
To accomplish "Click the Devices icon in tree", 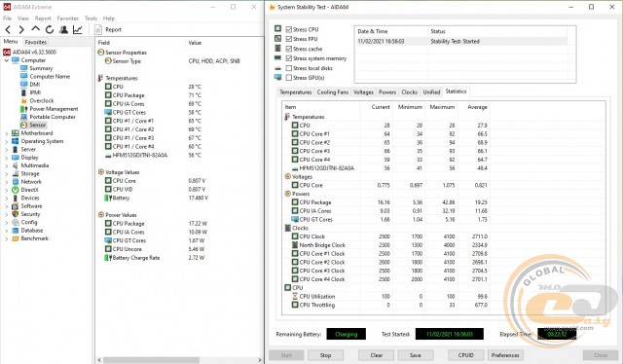I will [16, 198].
